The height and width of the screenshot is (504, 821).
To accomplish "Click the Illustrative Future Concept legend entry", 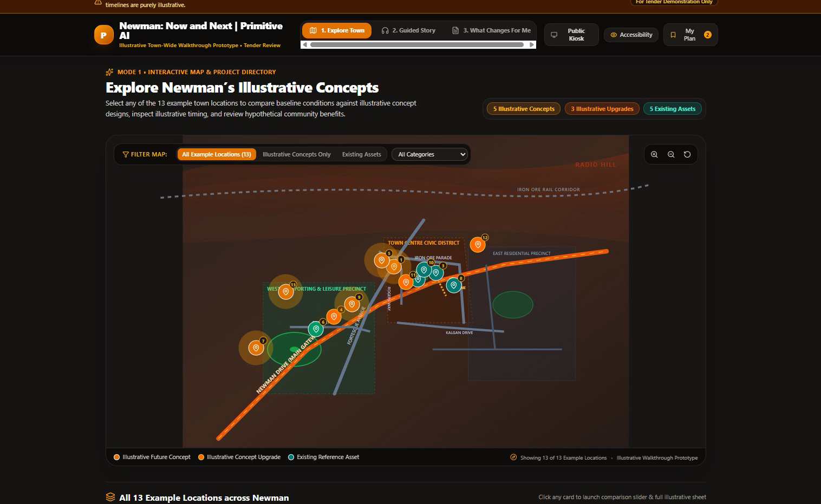I will [152, 457].
